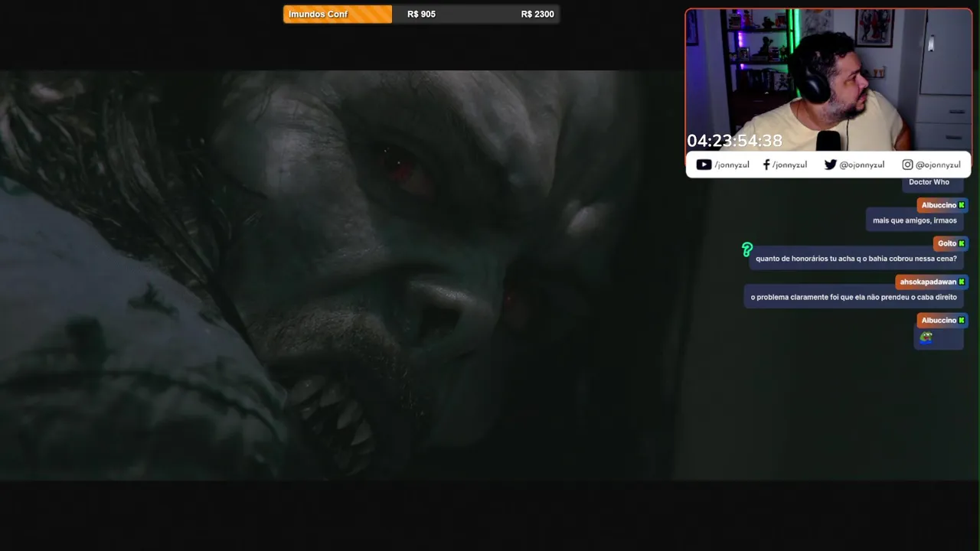Open the /jonnyzul handle next to the Facebook logo

coord(789,165)
